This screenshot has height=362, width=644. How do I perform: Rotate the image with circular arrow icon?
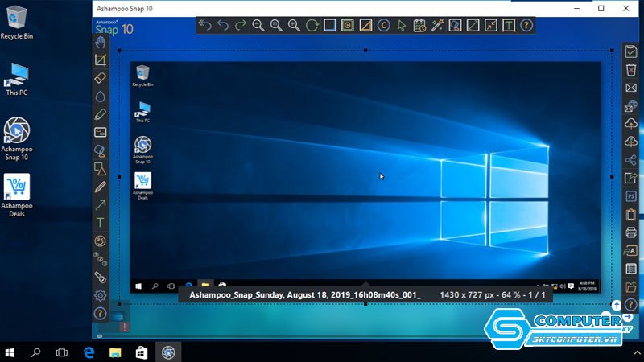(312, 25)
